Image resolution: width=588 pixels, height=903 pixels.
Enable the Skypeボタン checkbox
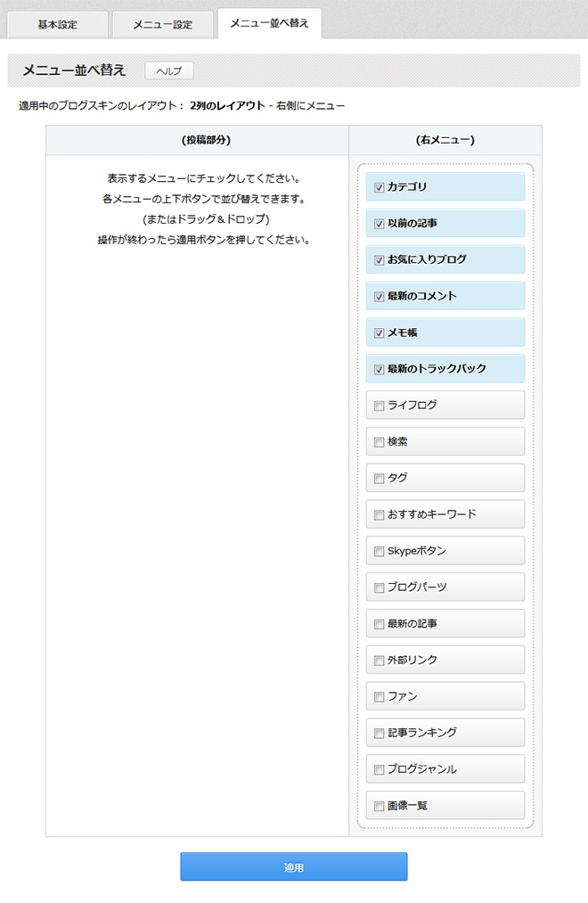point(379,551)
